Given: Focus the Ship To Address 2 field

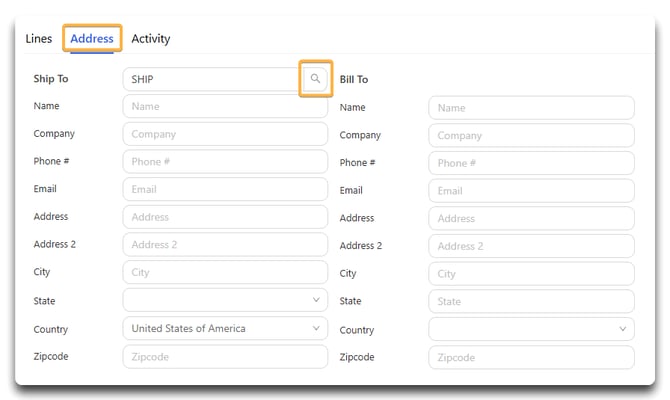Looking at the screenshot, I should click(225, 245).
